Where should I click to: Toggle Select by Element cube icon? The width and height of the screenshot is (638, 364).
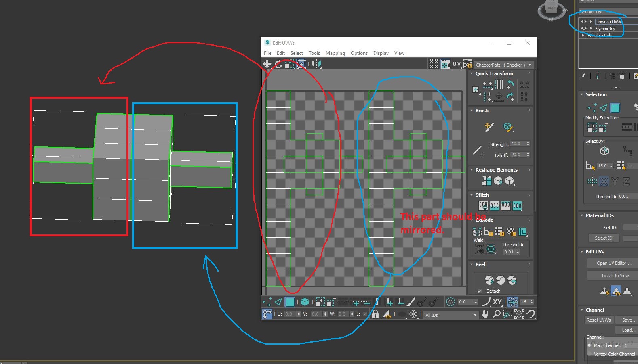point(305,302)
